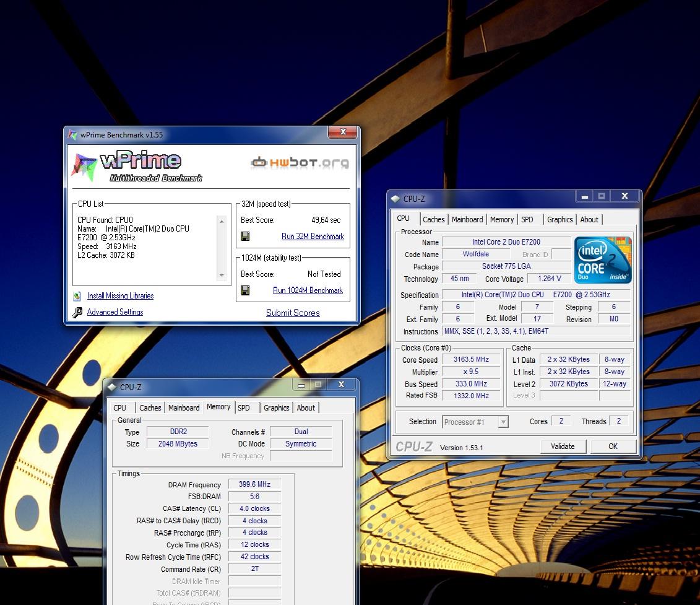The height and width of the screenshot is (605, 700).
Task: Click the Bus Speed value '333.0 MHz'
Action: (x=471, y=384)
